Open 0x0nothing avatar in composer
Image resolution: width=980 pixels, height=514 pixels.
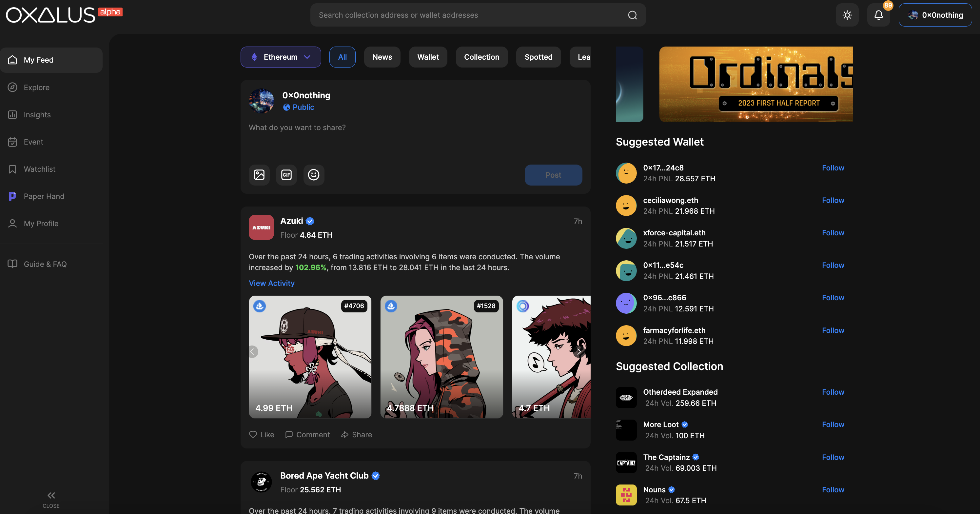pos(261,101)
